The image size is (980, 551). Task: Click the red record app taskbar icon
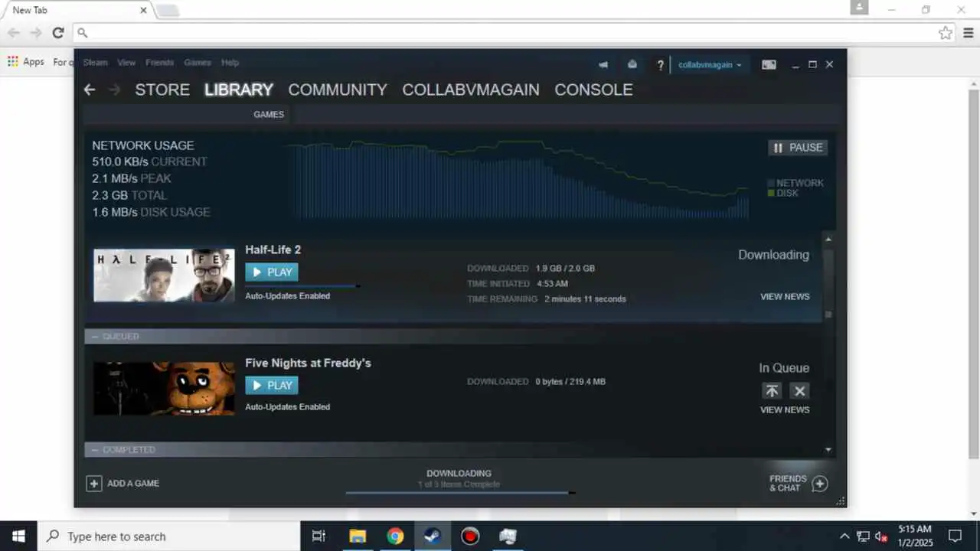(470, 536)
